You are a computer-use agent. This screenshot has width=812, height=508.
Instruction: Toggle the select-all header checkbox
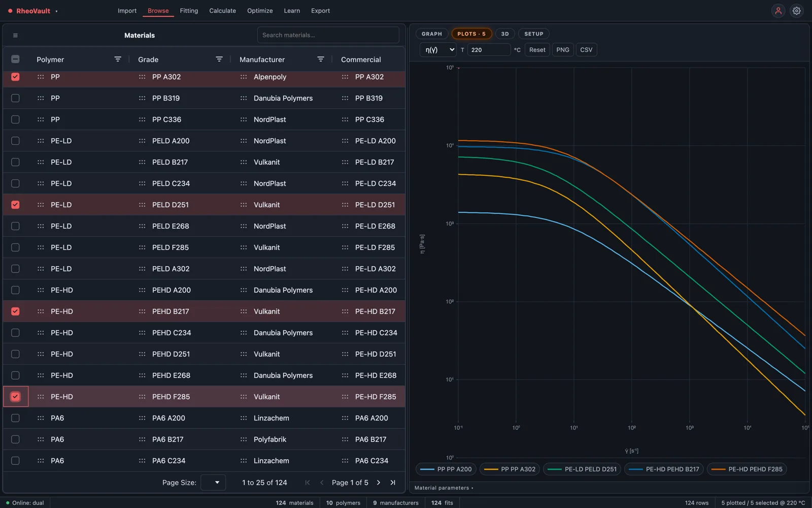(x=15, y=59)
